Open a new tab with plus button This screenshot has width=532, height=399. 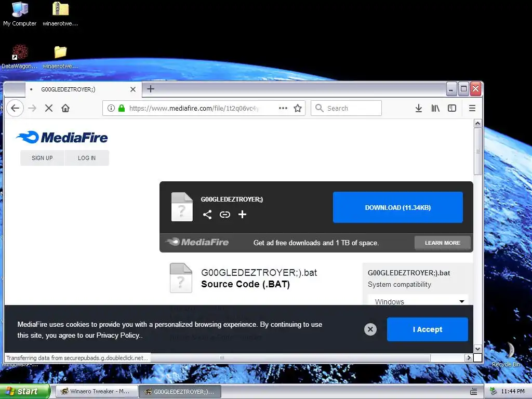(151, 89)
